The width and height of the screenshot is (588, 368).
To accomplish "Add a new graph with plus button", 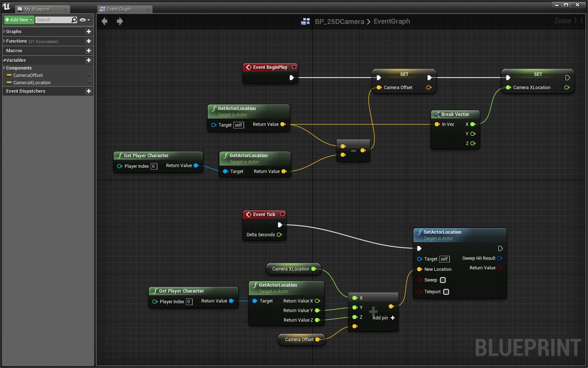I will (x=89, y=32).
